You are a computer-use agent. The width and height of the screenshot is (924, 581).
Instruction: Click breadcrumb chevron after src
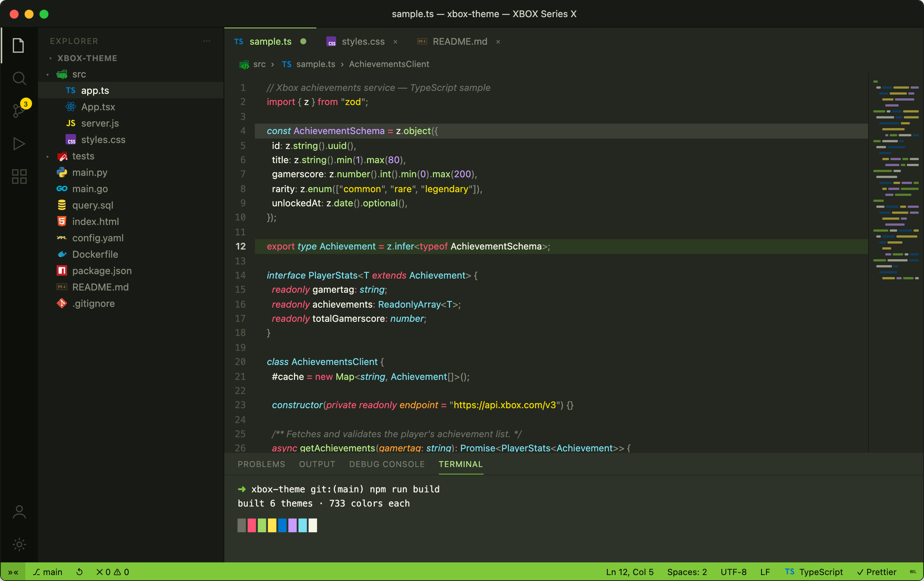272,64
